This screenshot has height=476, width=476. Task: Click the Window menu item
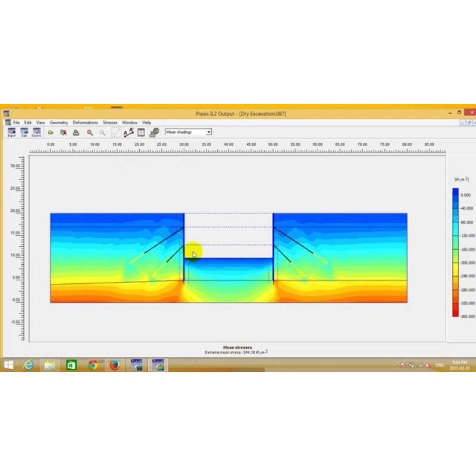pyautogui.click(x=130, y=123)
